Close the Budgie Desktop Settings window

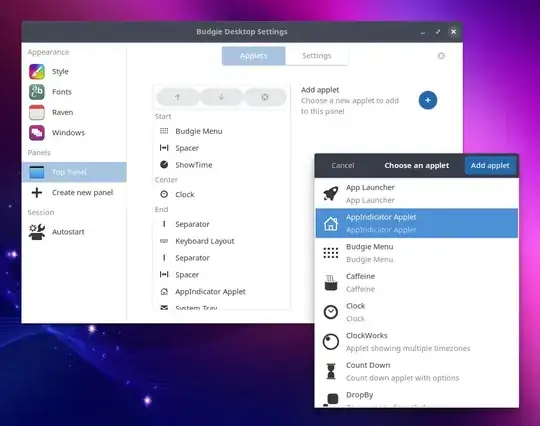(453, 32)
